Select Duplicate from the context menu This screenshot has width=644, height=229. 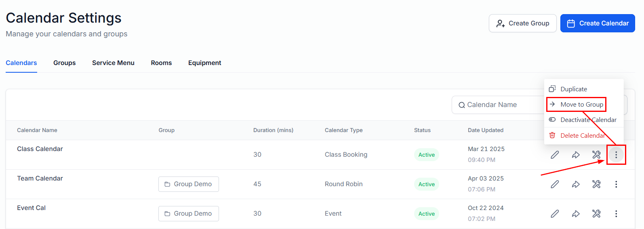click(573, 89)
